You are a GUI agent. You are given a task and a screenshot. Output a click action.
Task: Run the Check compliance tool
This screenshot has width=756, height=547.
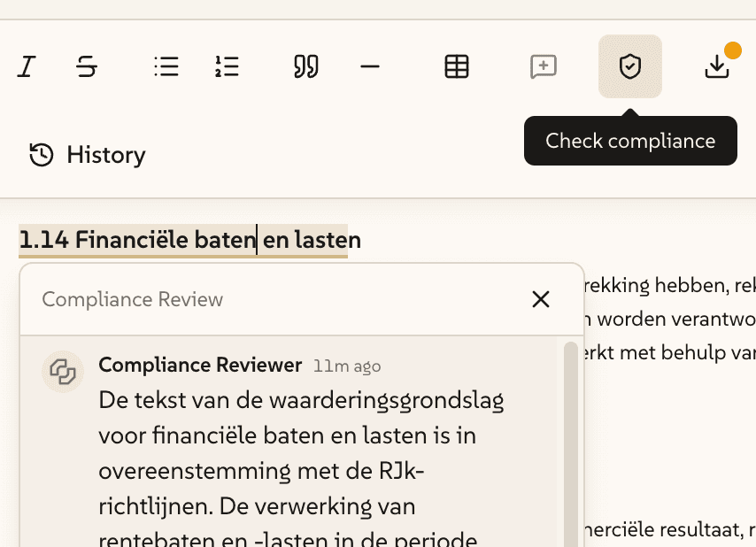point(629,66)
